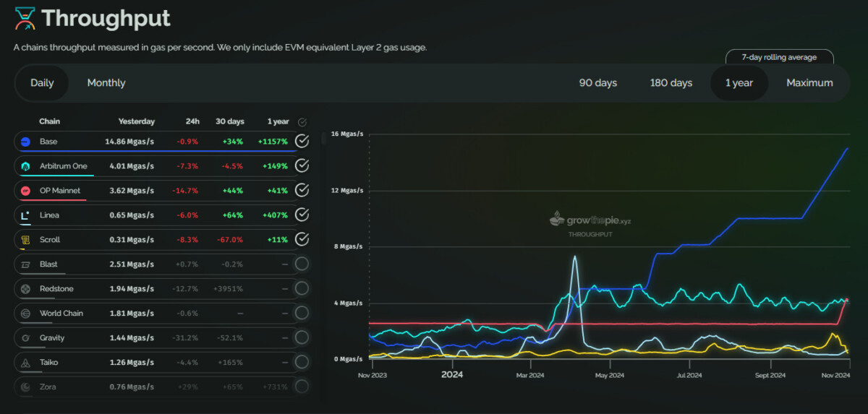This screenshot has height=414, width=868.
Task: Click World Chain 1.81 Mgas/s value
Action: click(132, 314)
